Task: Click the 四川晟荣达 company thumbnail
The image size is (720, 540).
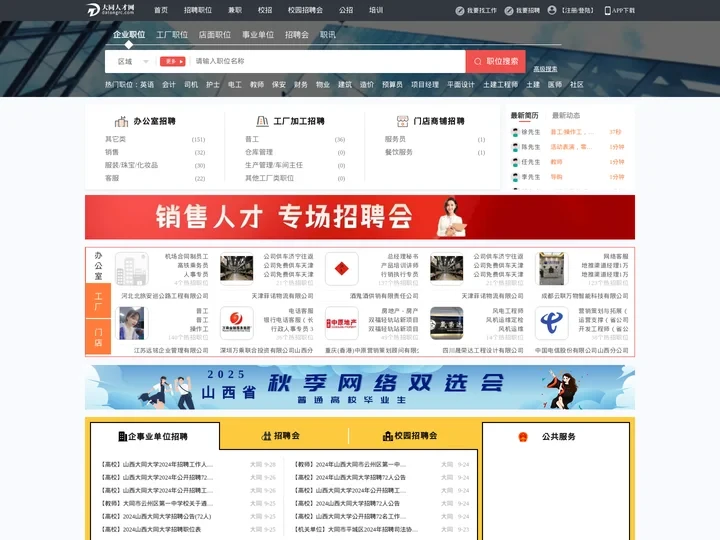Action: pyautogui.click(x=446, y=323)
